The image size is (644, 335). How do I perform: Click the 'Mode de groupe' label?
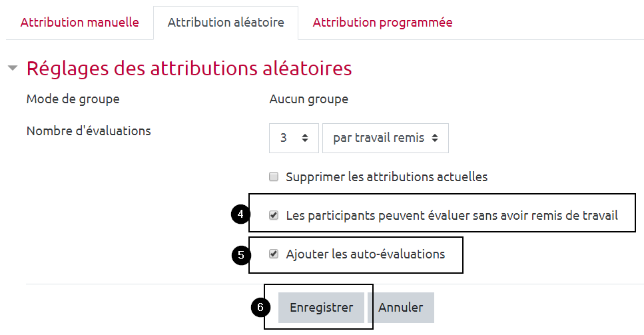point(73,100)
